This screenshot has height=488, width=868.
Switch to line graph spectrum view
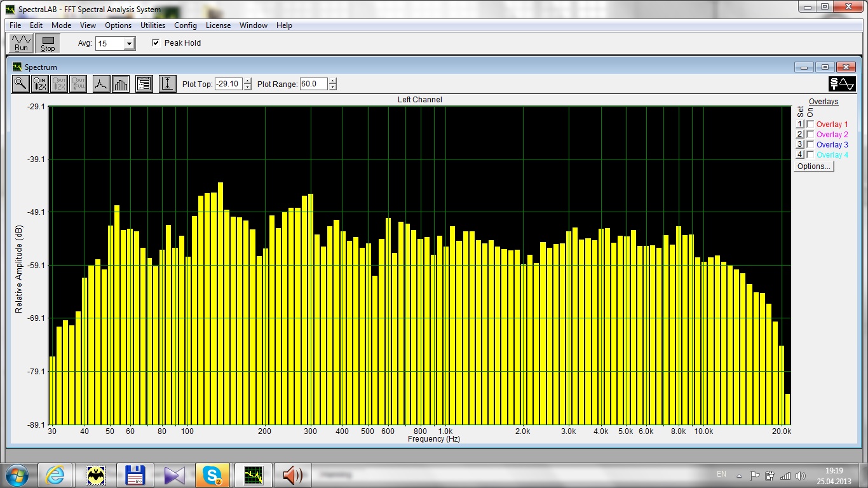101,84
